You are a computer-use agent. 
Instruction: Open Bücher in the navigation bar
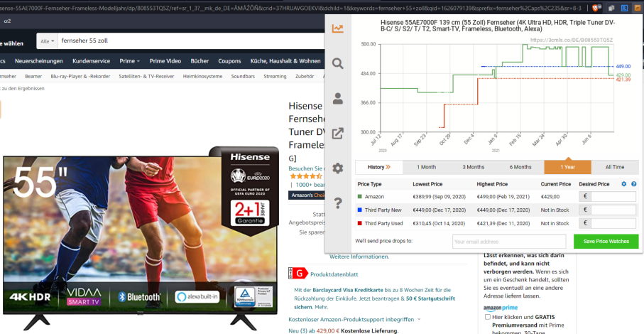[200, 61]
